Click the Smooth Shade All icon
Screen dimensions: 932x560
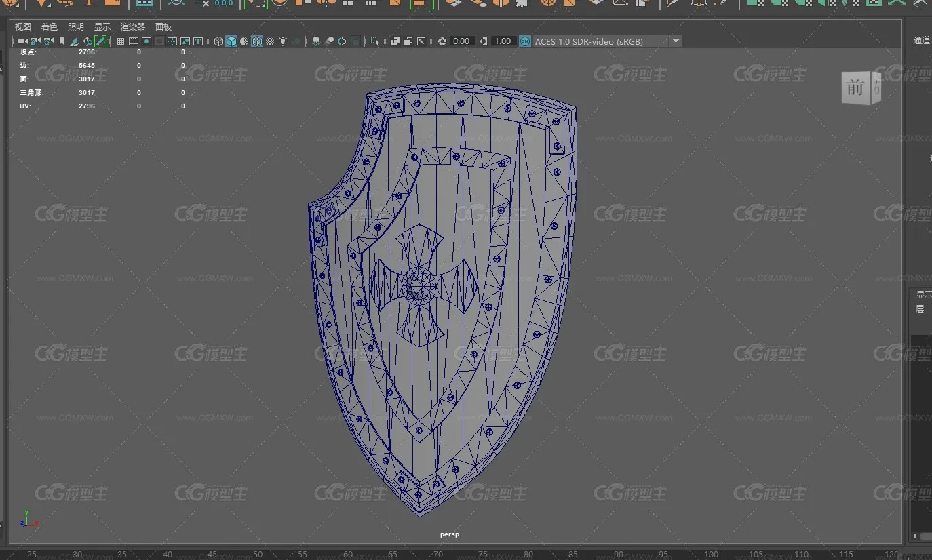click(x=231, y=41)
